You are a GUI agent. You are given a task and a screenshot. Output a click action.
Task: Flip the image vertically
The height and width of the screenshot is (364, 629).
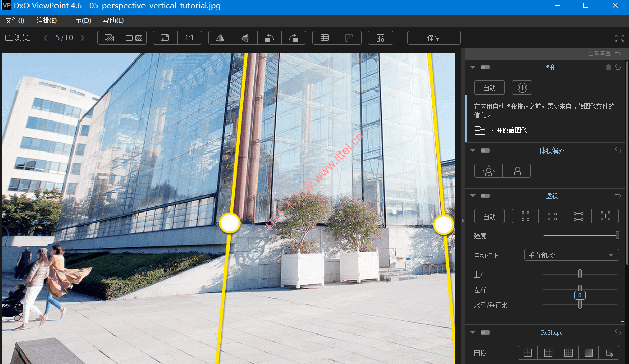pos(245,38)
